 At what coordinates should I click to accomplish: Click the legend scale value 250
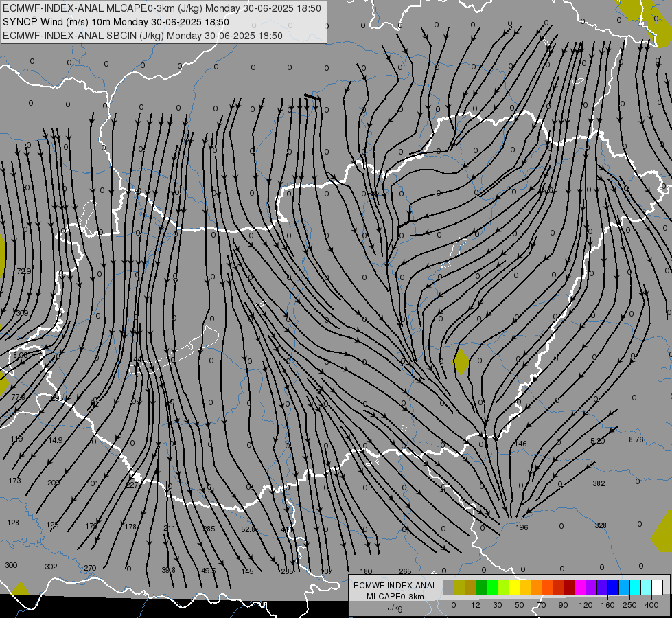pos(629,605)
